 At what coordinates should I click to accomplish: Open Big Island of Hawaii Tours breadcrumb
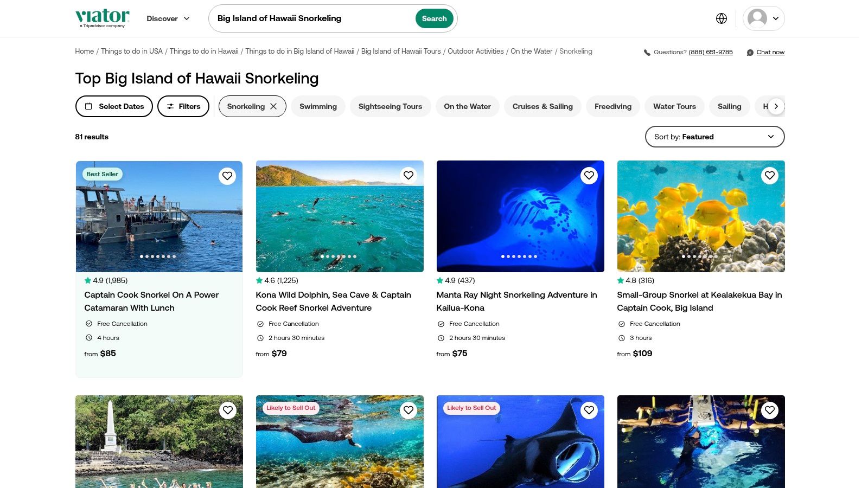point(401,52)
